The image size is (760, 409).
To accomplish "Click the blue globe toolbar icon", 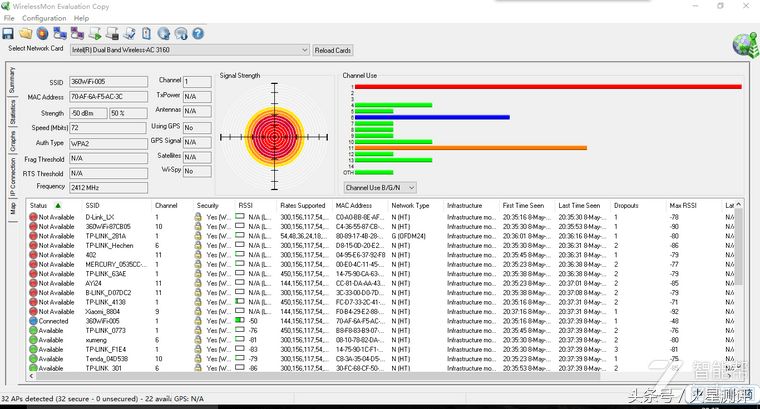I will (x=163, y=33).
